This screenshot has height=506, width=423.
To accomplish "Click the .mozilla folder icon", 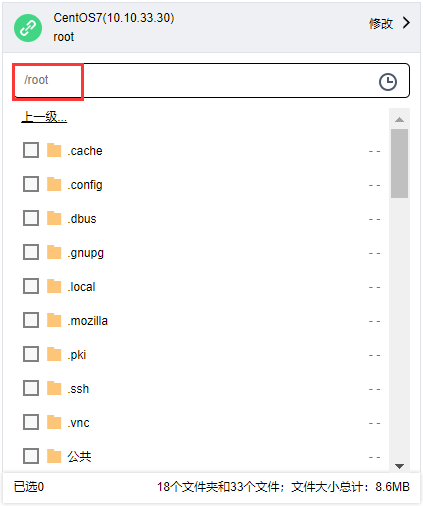I will 54,320.
